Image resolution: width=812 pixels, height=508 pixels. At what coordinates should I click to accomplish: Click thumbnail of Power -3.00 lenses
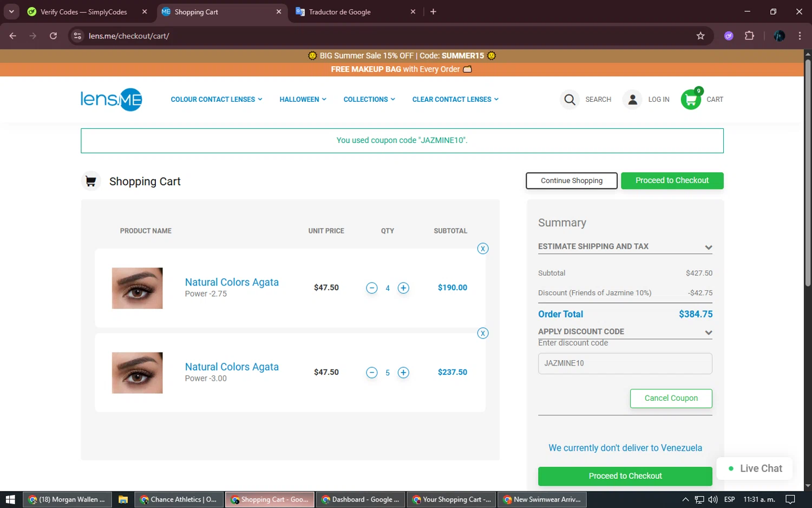click(x=137, y=373)
